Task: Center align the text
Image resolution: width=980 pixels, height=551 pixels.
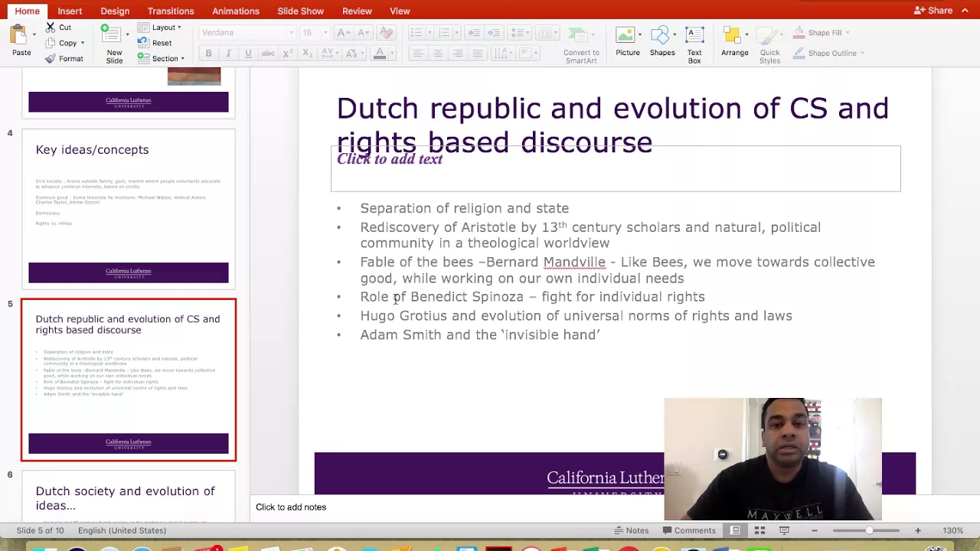Action: point(438,54)
